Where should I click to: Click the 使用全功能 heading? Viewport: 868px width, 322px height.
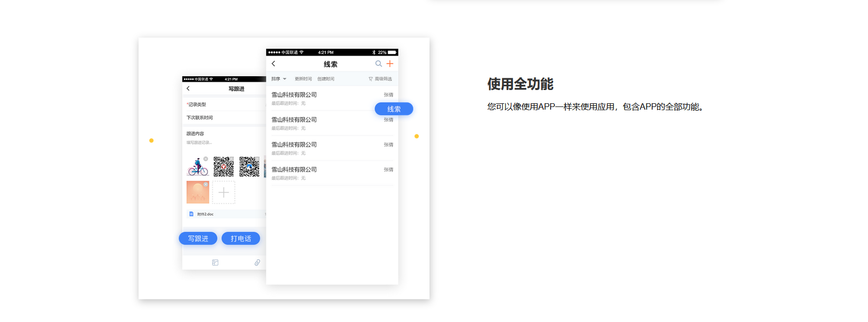coord(520,84)
